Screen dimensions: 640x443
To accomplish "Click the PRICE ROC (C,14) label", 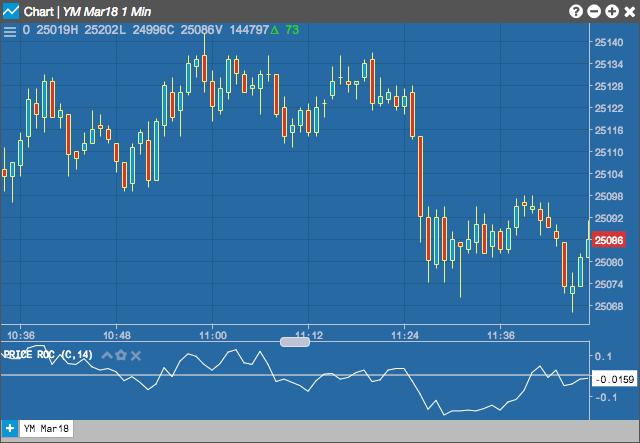I will click(x=48, y=354).
